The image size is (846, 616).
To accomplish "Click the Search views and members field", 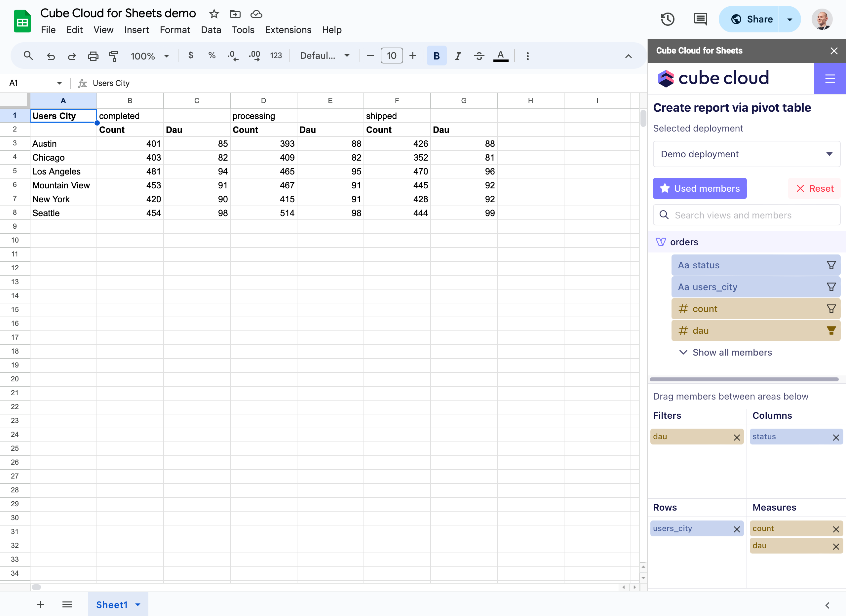I will click(746, 215).
